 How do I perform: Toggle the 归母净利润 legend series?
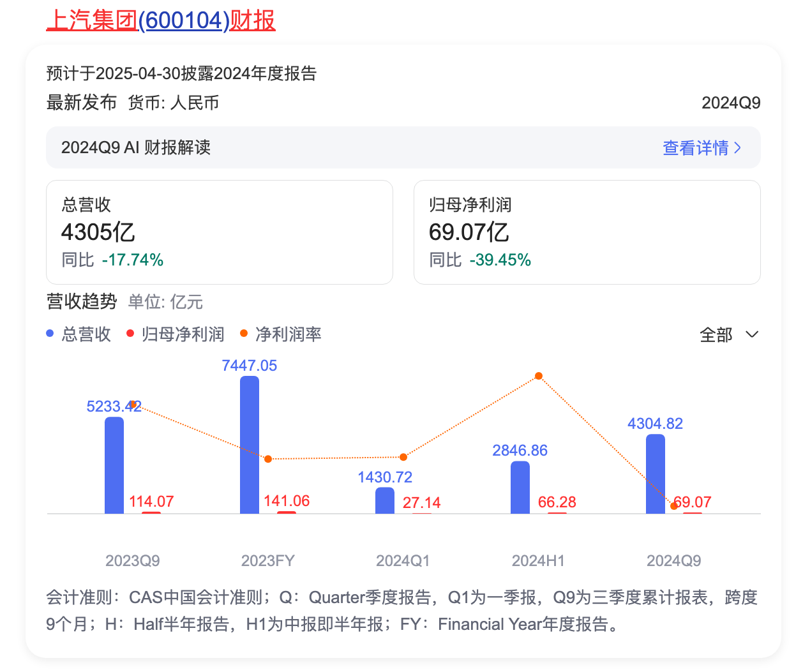click(x=176, y=334)
